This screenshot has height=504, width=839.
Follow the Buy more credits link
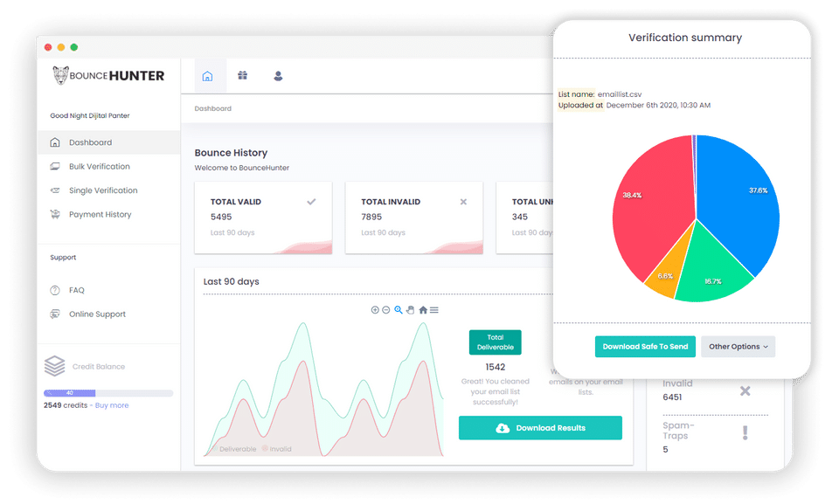tap(112, 405)
